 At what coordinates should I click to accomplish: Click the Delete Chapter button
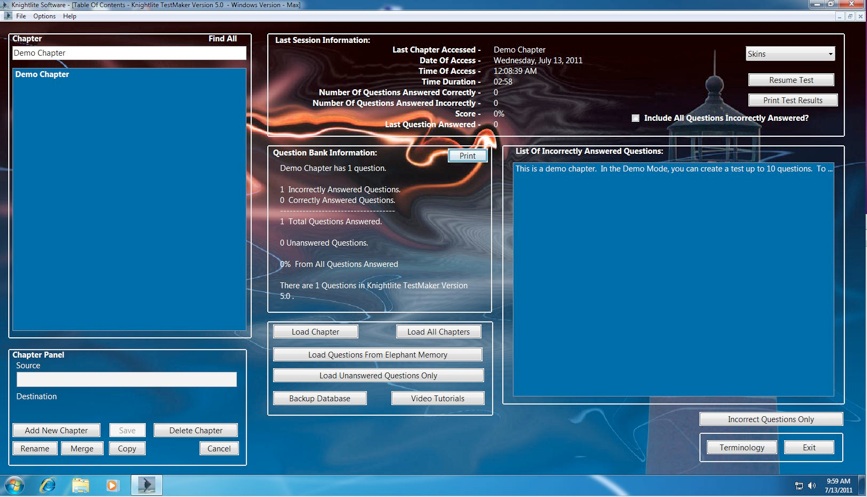pos(196,430)
